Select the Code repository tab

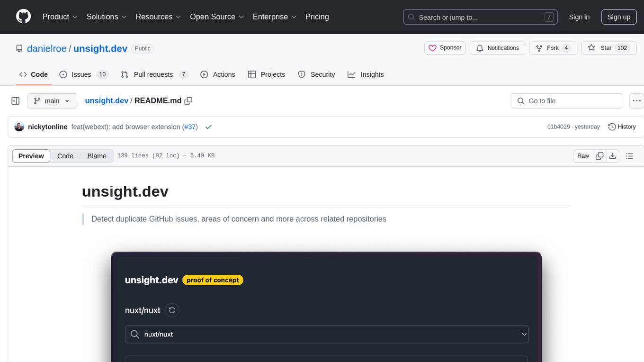(x=33, y=74)
